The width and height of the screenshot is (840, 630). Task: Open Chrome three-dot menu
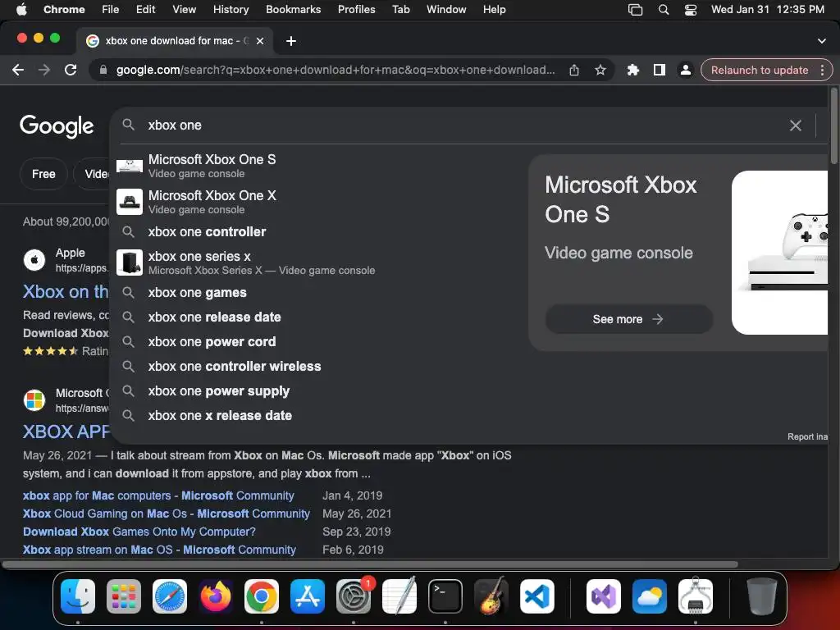click(x=822, y=71)
